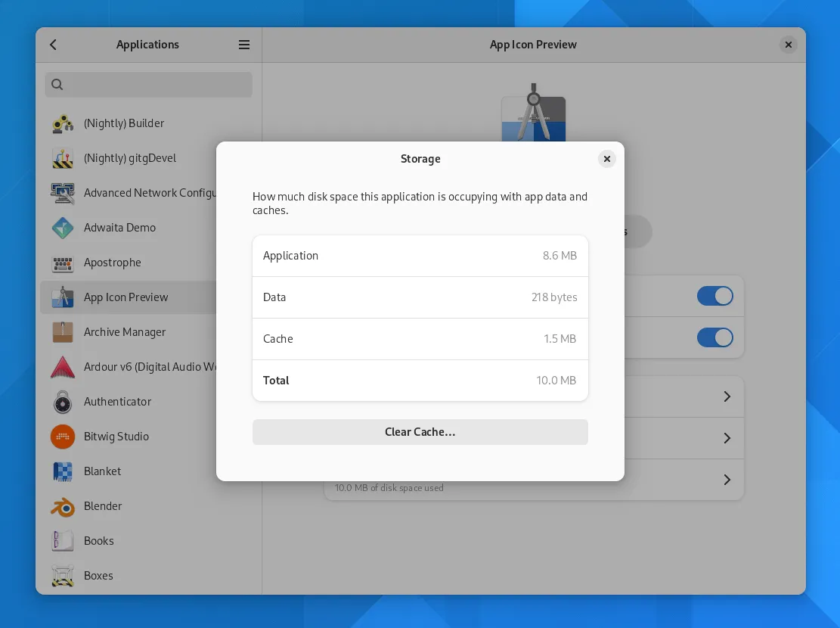The image size is (840, 628).
Task: Click the Total size value 10.0 MB
Action: click(556, 381)
